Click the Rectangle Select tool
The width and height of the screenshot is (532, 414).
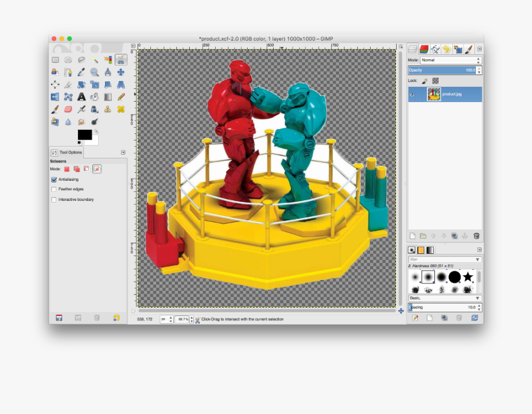(x=55, y=60)
